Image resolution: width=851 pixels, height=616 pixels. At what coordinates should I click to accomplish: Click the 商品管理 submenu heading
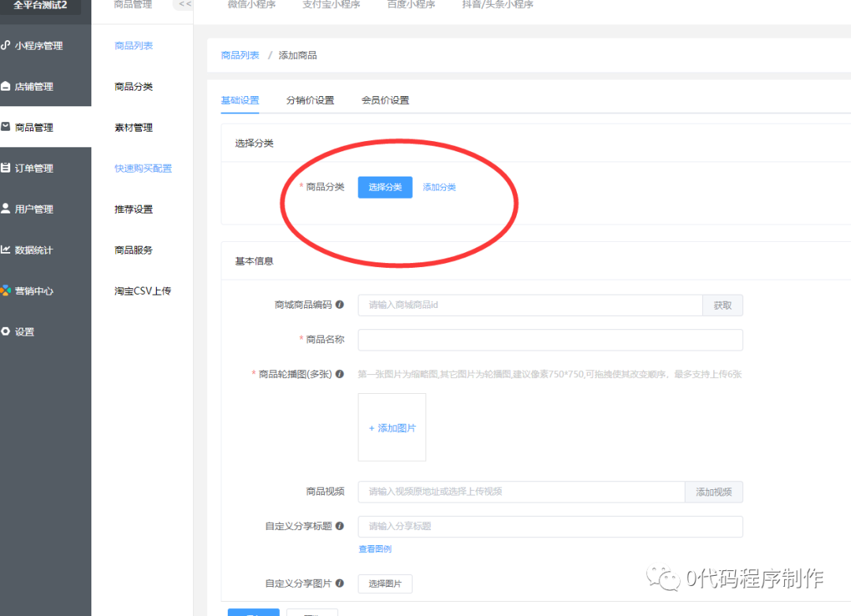[x=133, y=5]
